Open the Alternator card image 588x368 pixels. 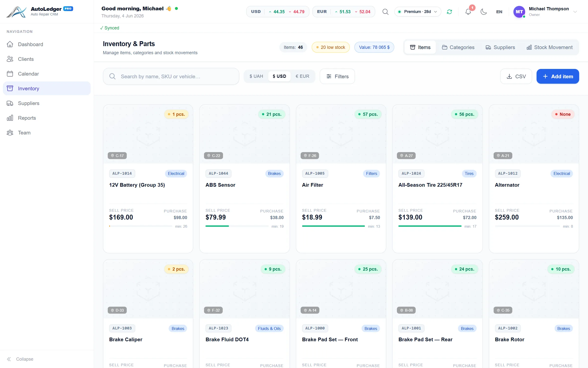click(534, 134)
